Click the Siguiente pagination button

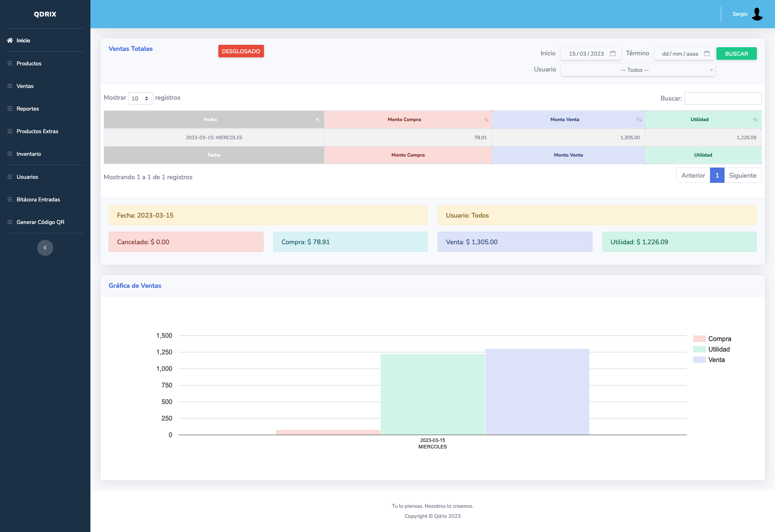(x=743, y=175)
